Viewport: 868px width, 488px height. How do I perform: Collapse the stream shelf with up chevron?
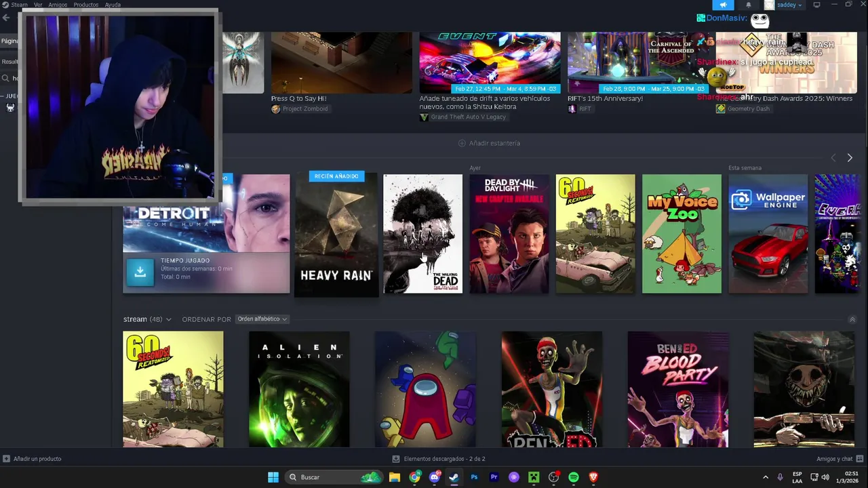coord(852,319)
